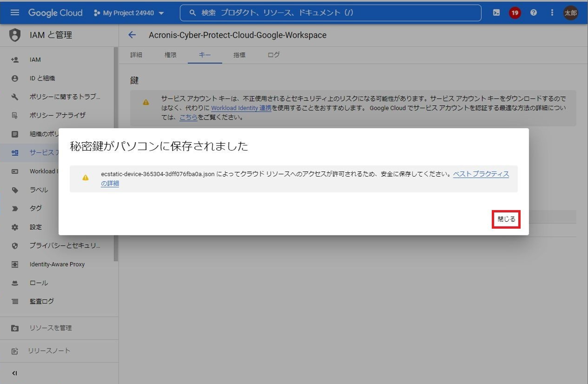Click the Workload Identity sidebar icon

pyautogui.click(x=15, y=171)
